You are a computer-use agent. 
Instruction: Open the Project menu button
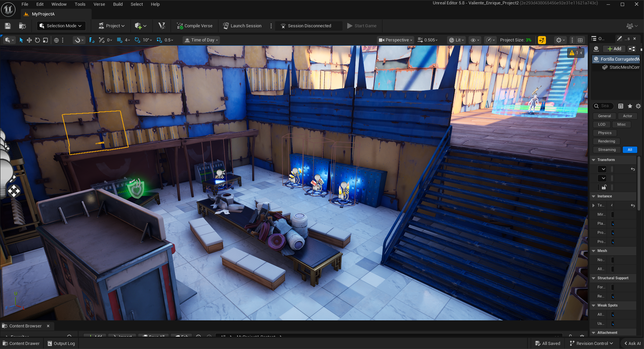click(112, 26)
